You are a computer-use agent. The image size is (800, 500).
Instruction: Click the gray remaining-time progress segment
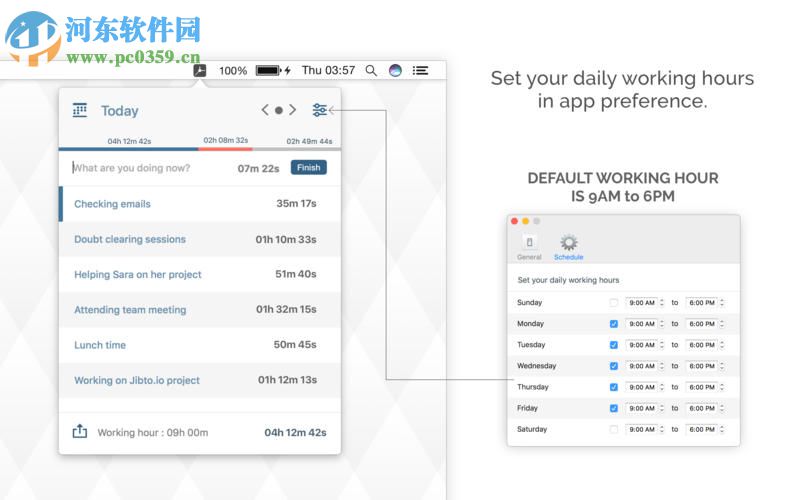[x=296, y=149]
